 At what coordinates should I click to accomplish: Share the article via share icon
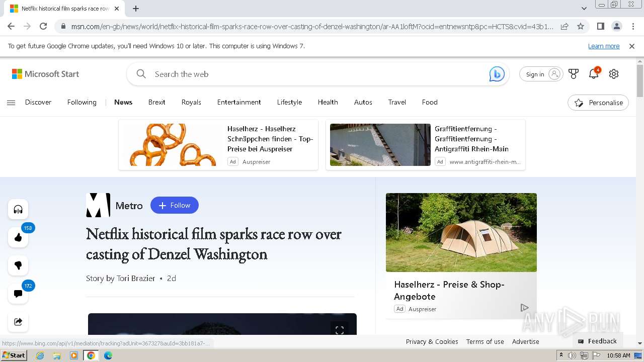(18, 322)
